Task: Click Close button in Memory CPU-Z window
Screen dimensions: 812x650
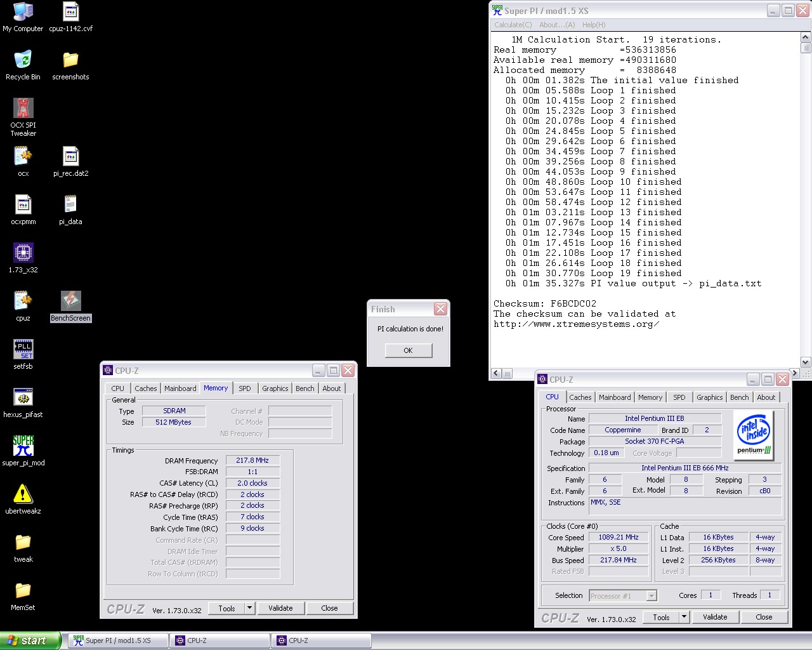Action: (x=329, y=608)
